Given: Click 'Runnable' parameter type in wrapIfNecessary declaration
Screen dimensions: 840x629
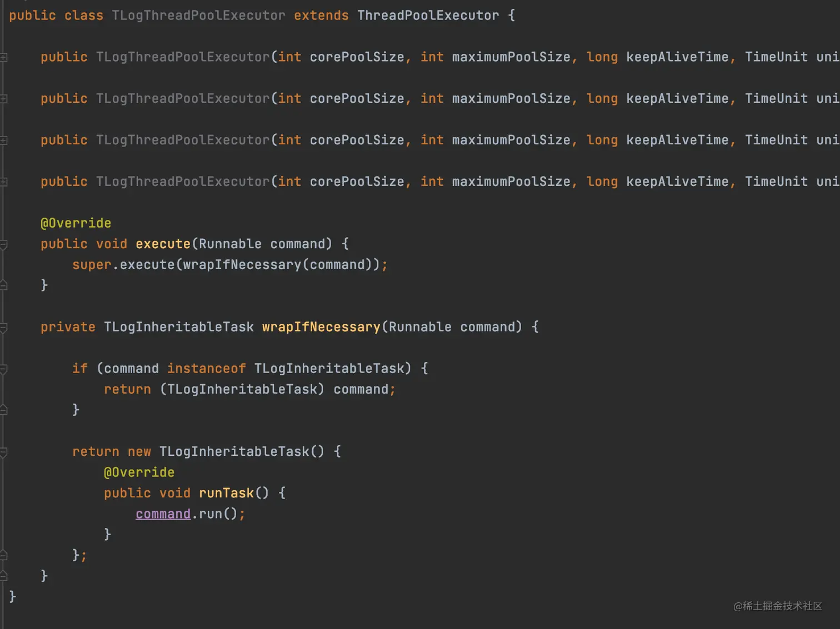Looking at the screenshot, I should click(x=420, y=327).
